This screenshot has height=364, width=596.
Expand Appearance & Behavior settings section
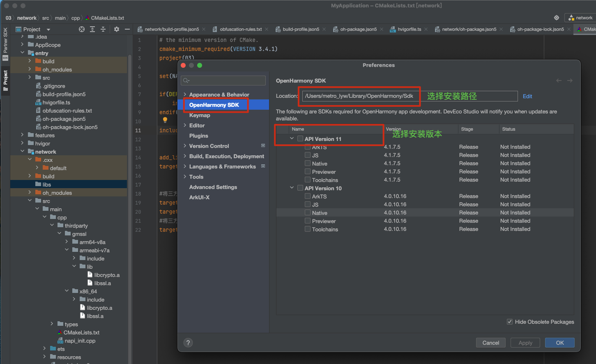point(185,94)
